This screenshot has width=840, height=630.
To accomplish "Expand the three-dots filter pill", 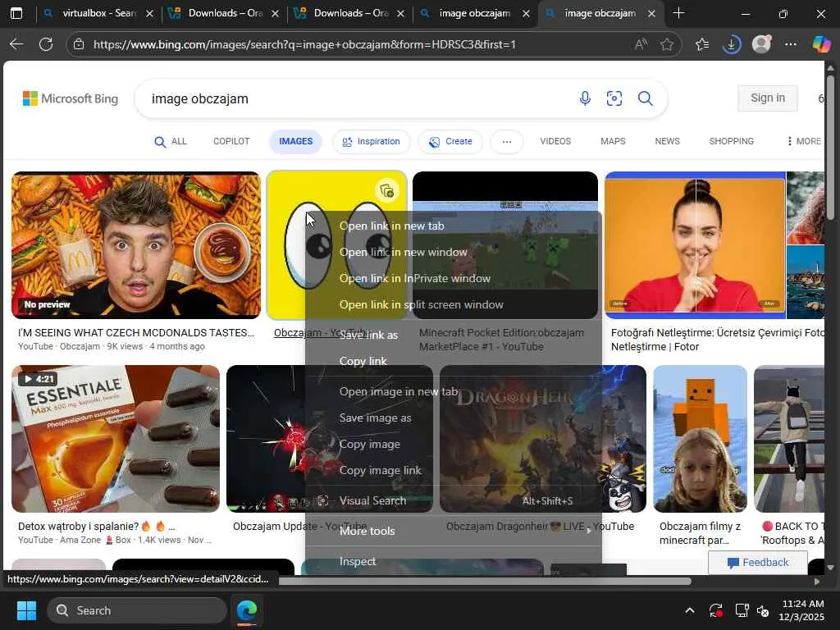I will [507, 141].
